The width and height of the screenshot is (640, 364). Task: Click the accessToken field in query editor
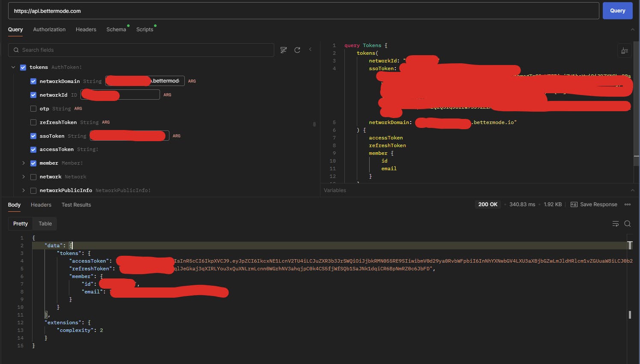point(386,138)
